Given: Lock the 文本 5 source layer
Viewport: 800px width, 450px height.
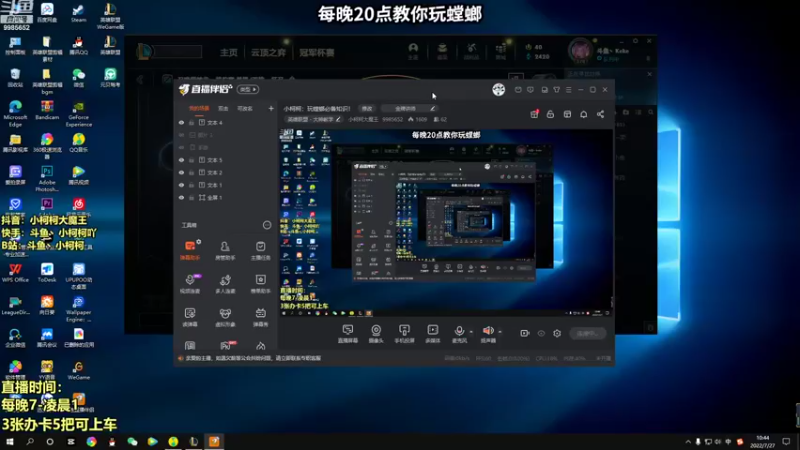Looking at the screenshot, I should 191,160.
